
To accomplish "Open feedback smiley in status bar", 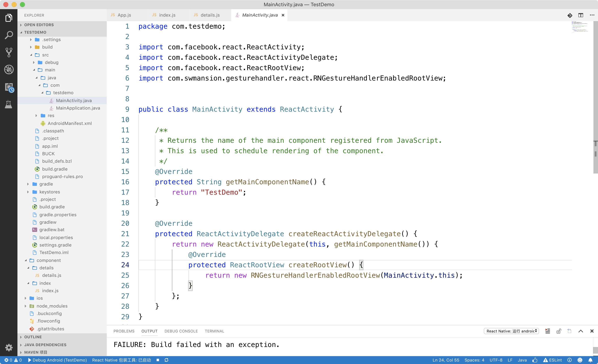I will pos(580,360).
